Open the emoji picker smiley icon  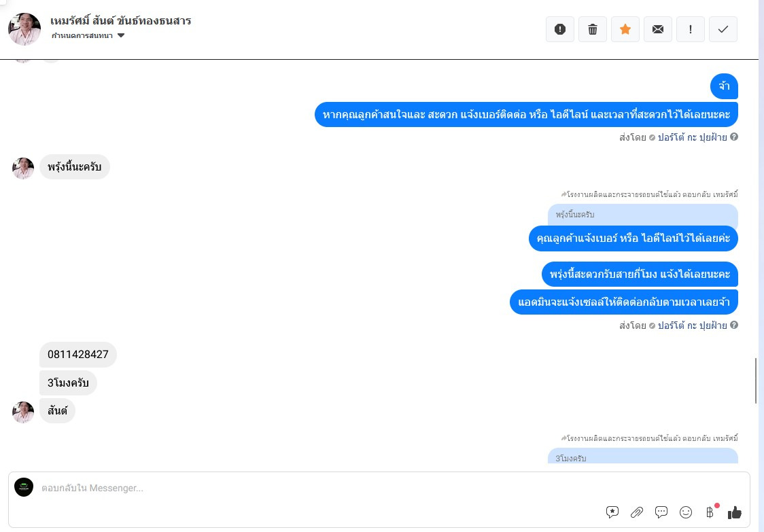(x=686, y=512)
